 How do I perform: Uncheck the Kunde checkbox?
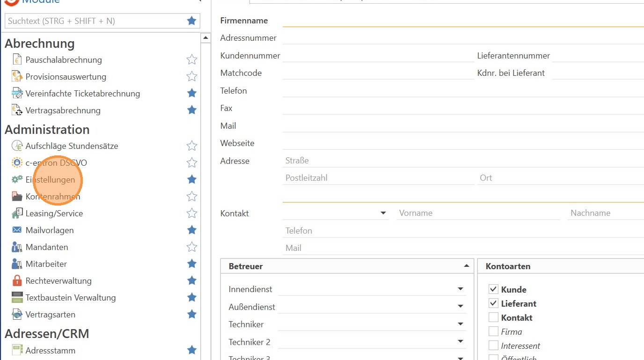tap(493, 289)
